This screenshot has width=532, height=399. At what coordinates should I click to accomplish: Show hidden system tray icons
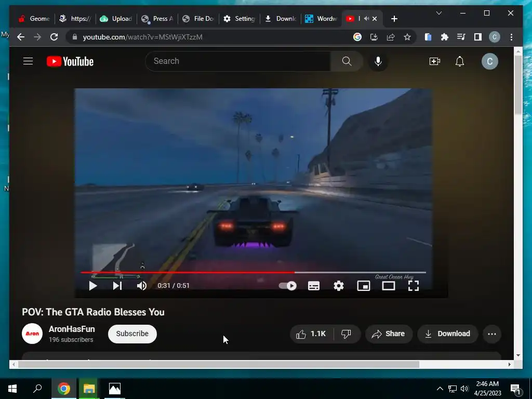pyautogui.click(x=440, y=389)
